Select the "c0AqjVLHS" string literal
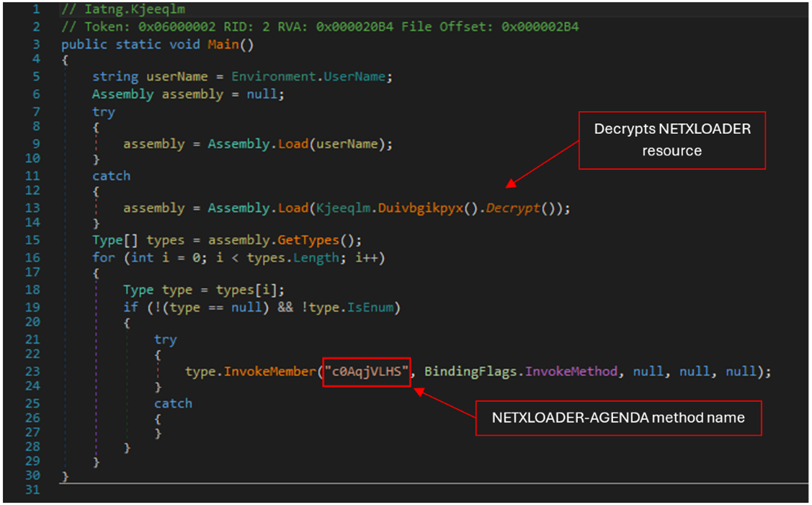This screenshot has width=812, height=505. (x=367, y=372)
